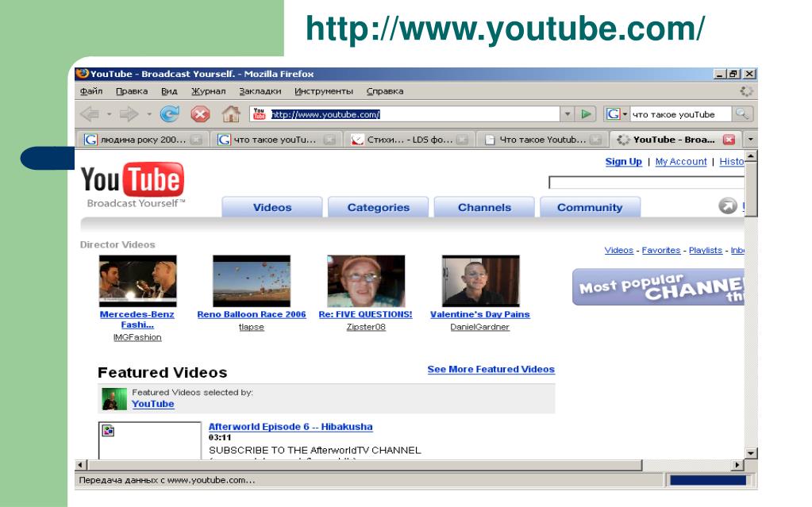
Task: Open the search engine selector dropdown
Action: click(625, 114)
